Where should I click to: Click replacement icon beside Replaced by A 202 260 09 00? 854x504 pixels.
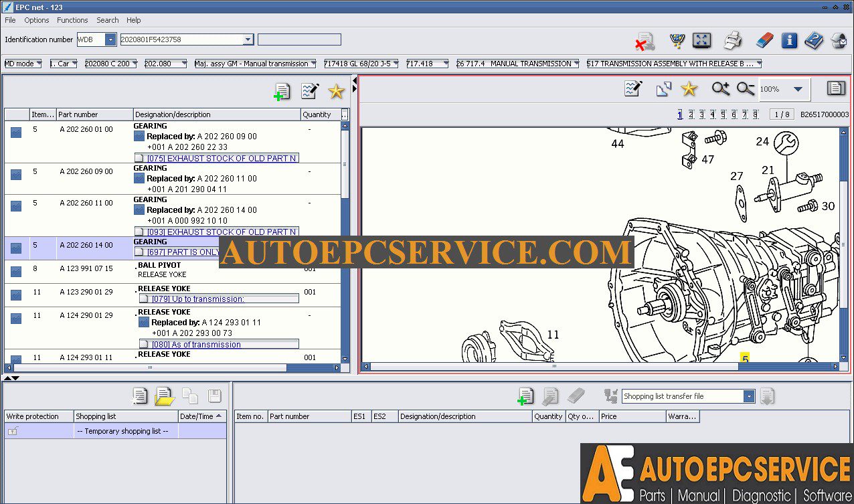pyautogui.click(x=139, y=137)
